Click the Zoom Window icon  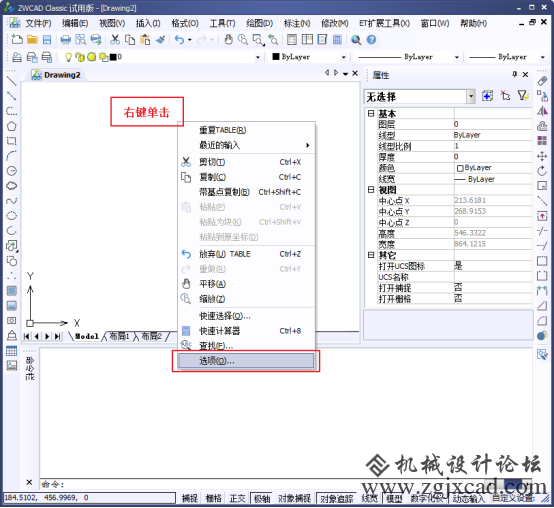click(258, 40)
